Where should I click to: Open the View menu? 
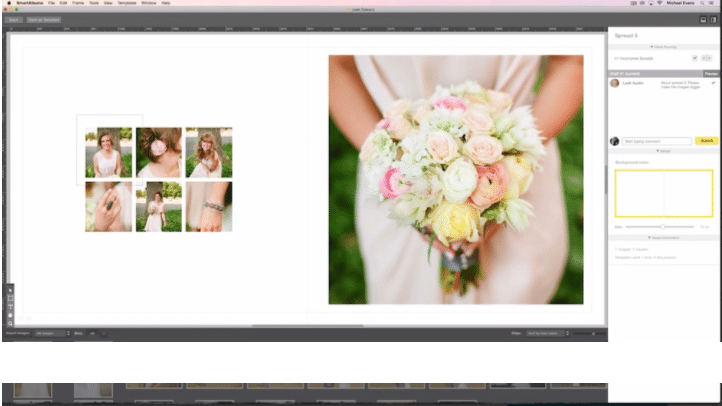click(x=108, y=3)
